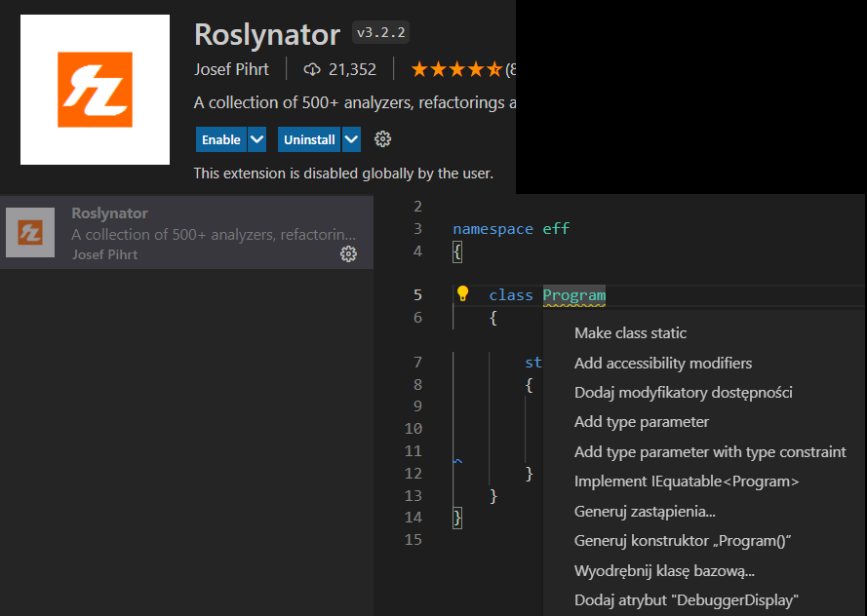Click the Uninstall button
Screen dimensions: 867x616
[308, 138]
